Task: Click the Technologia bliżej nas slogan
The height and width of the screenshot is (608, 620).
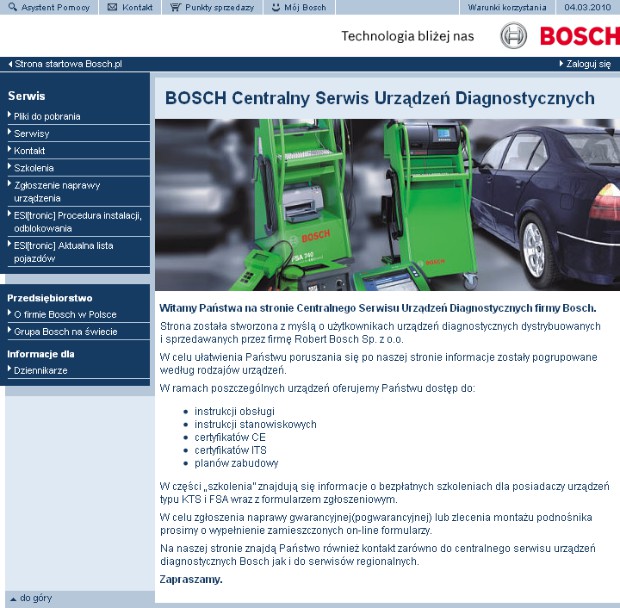Action: point(408,36)
